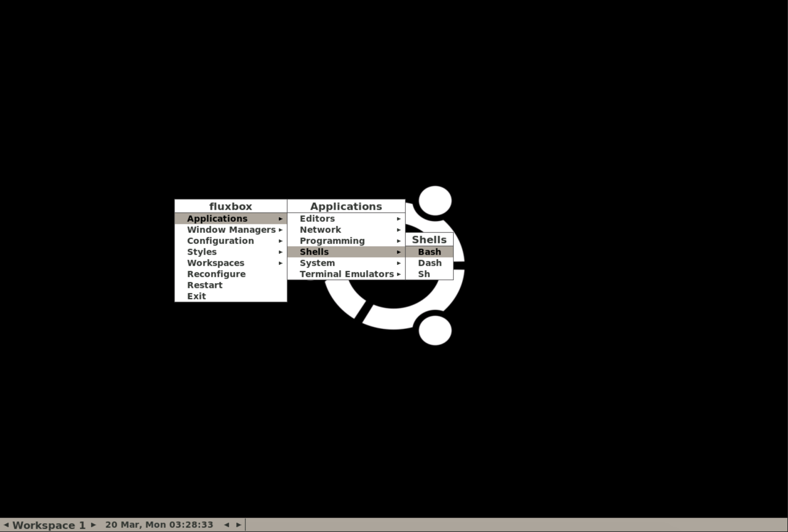Select the highlighted Shells item in Applications
Screen dimensions: 788x532
pos(346,252)
